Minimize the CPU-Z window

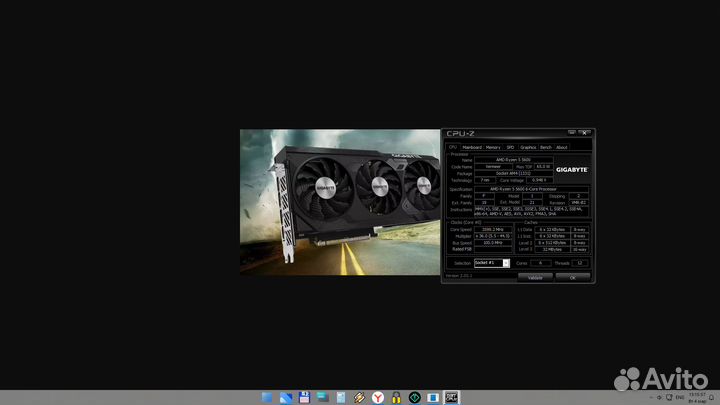(572, 133)
